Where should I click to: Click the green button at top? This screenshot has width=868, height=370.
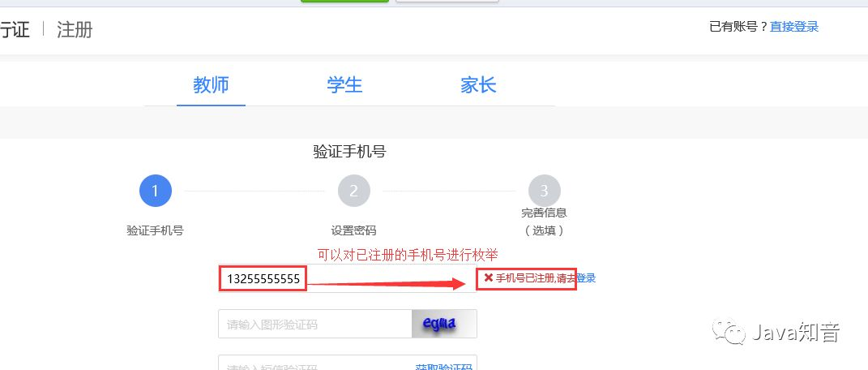click(x=345, y=1)
